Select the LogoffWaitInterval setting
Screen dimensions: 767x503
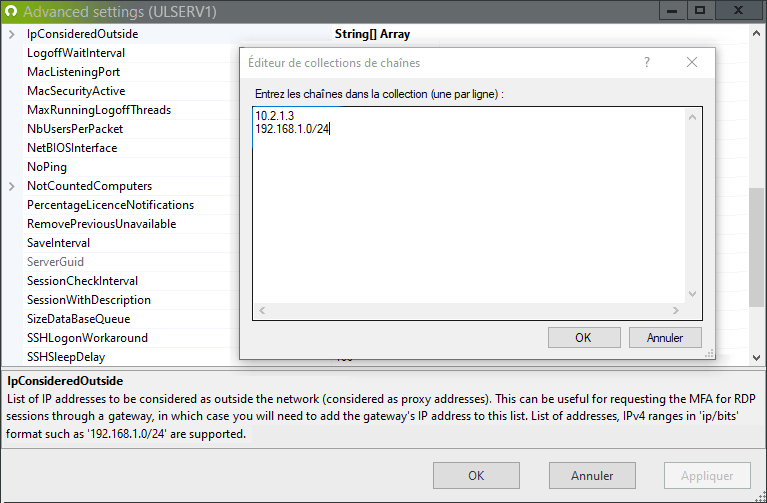[x=76, y=53]
